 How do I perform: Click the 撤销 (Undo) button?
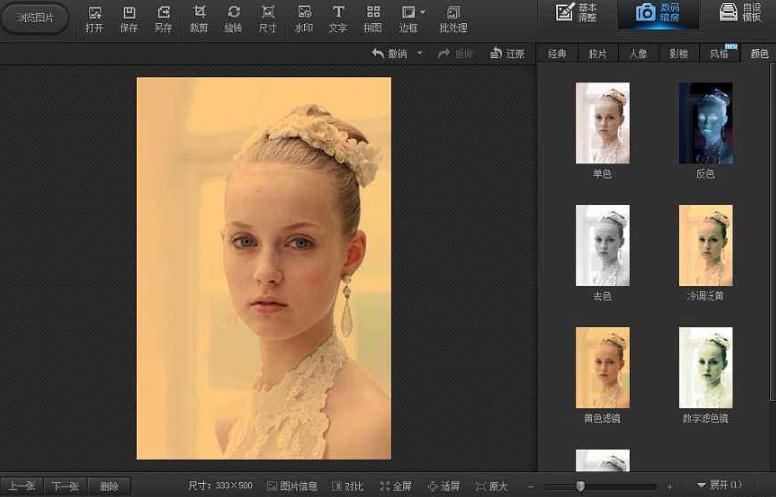(390, 53)
